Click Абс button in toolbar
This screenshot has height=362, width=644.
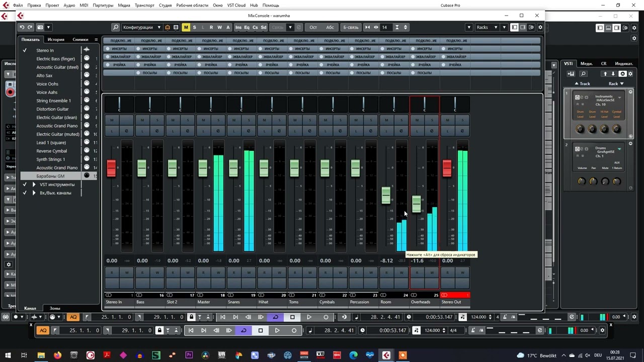(330, 27)
